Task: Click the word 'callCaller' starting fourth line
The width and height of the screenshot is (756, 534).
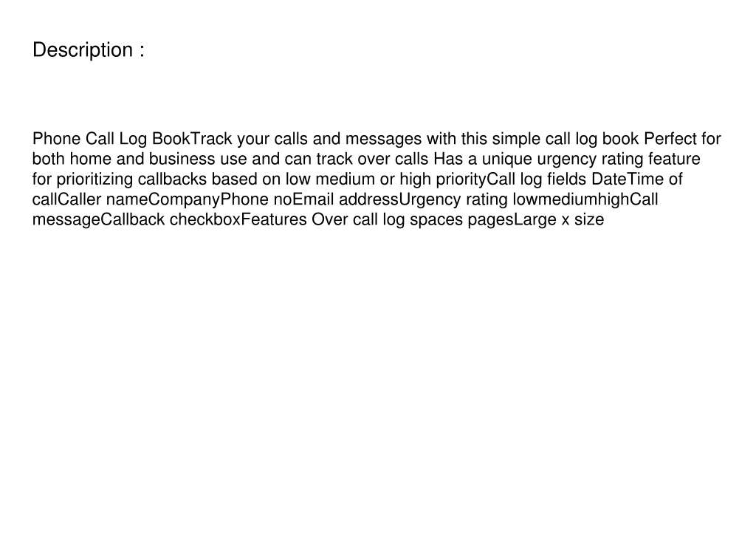Action: point(67,199)
